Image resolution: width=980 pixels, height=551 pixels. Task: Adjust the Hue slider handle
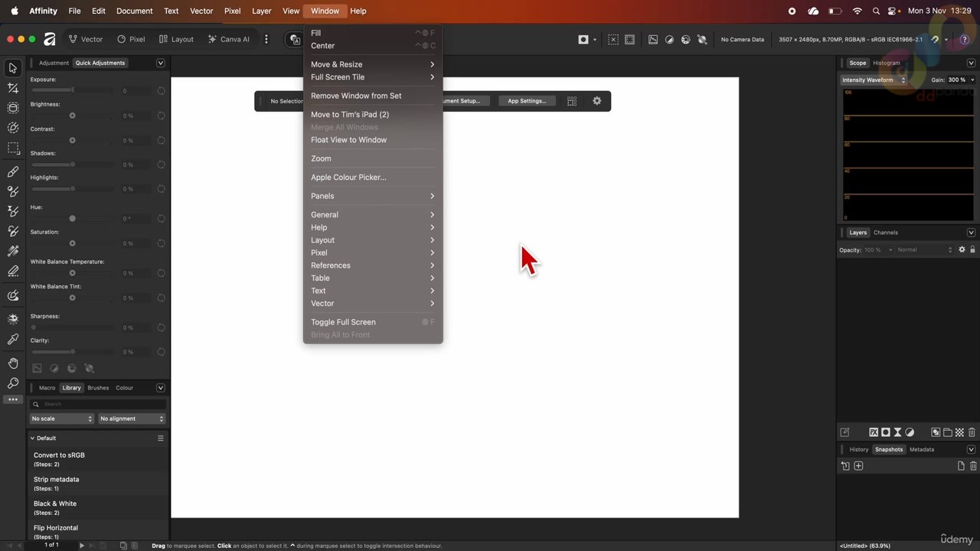[73, 219]
